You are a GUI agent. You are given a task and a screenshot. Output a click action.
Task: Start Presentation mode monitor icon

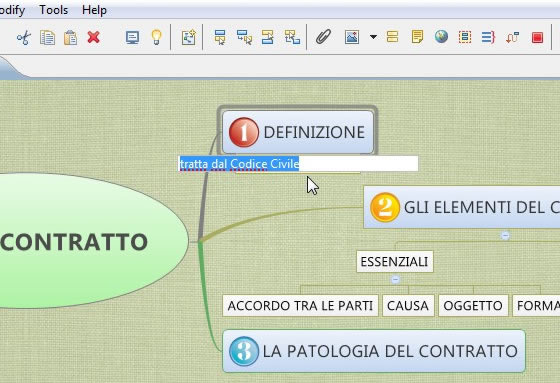pos(132,37)
